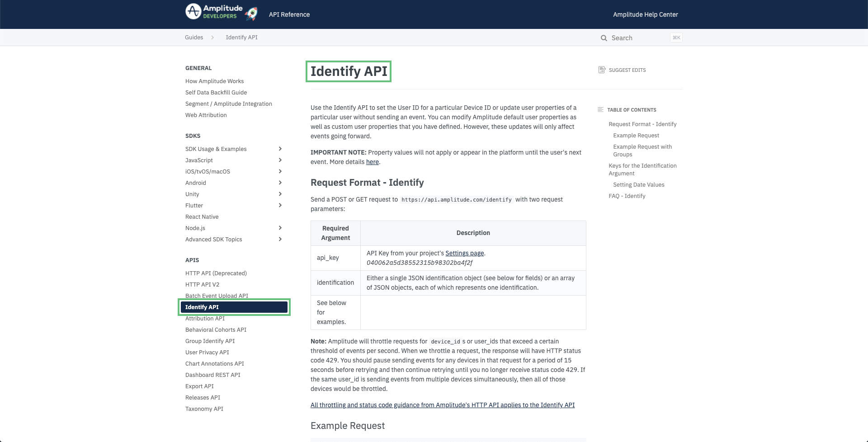Click the api_key table cell
Screen dimensions: 868x442
[335, 258]
